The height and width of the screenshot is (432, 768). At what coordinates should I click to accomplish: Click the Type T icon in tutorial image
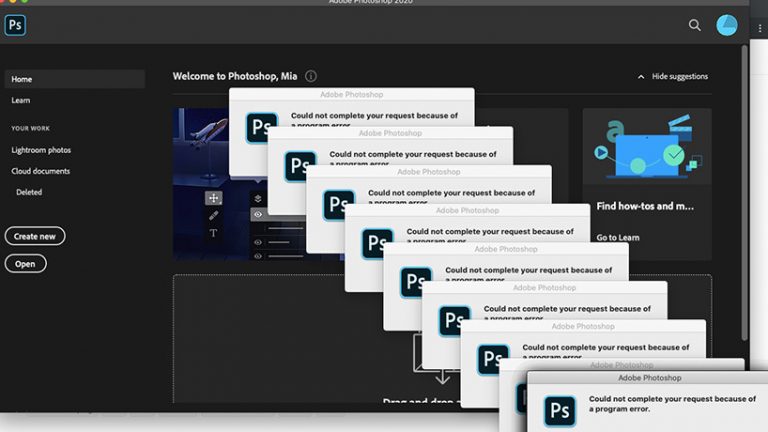click(x=213, y=233)
